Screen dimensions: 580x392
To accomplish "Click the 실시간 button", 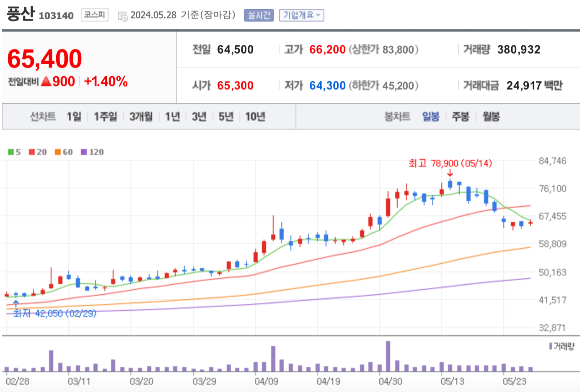I will pyautogui.click(x=259, y=16).
